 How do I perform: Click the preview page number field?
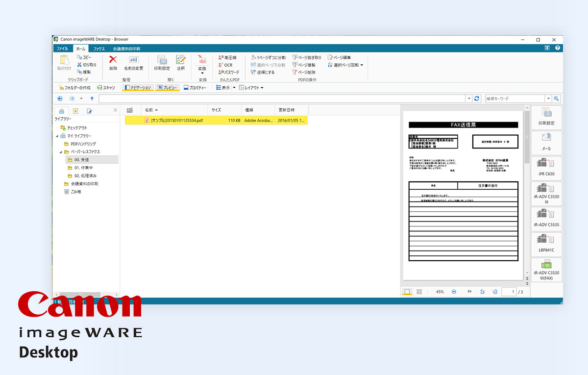point(509,292)
